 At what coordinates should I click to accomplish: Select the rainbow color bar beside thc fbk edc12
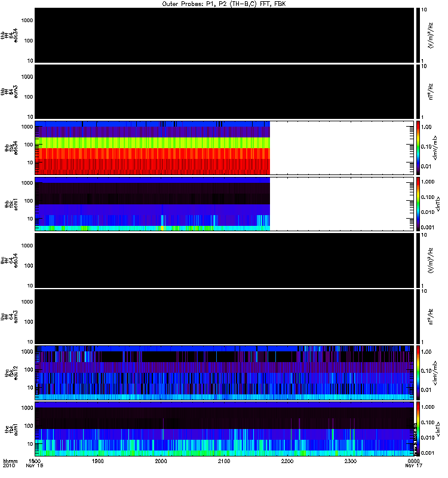click(x=418, y=372)
